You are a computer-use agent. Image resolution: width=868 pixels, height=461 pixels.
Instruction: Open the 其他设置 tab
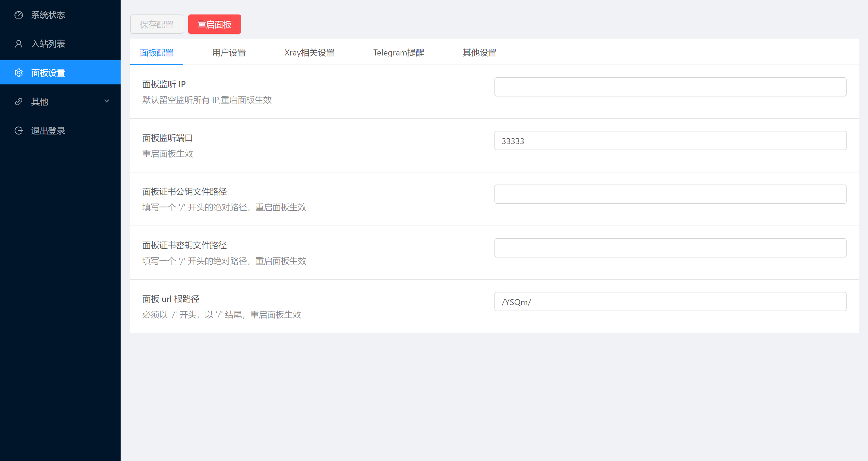click(479, 52)
